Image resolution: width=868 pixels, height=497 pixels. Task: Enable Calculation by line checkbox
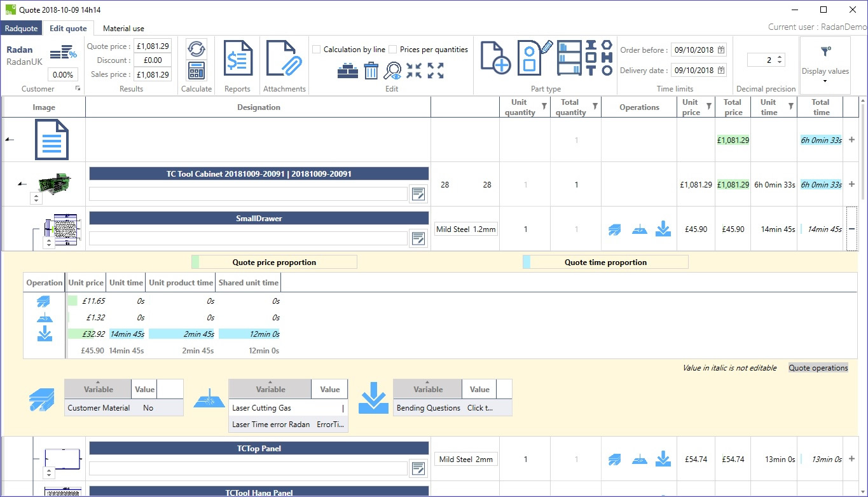click(317, 50)
